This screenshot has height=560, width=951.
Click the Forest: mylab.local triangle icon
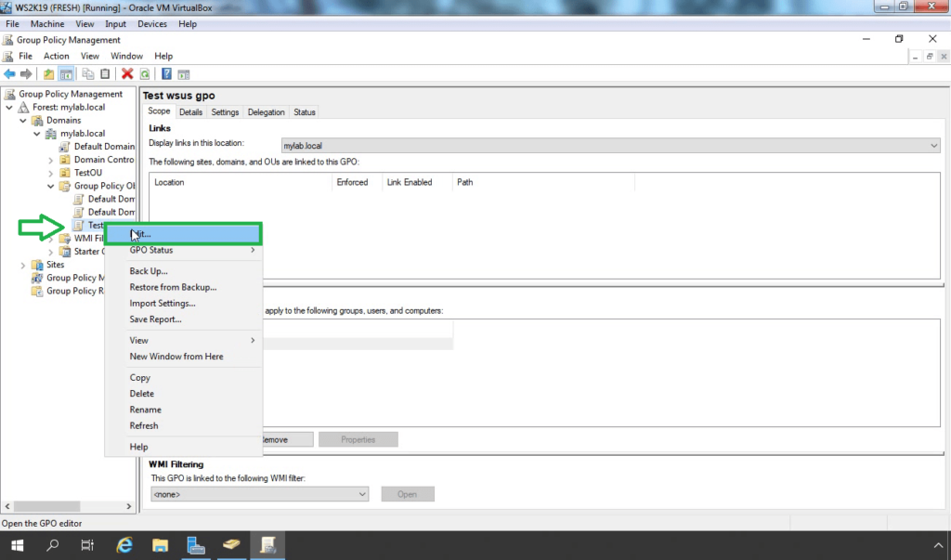[23, 108]
